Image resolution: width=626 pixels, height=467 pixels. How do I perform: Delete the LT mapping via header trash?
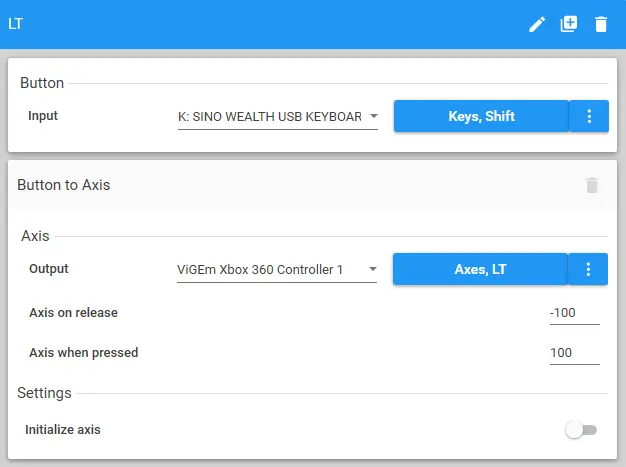tap(600, 24)
